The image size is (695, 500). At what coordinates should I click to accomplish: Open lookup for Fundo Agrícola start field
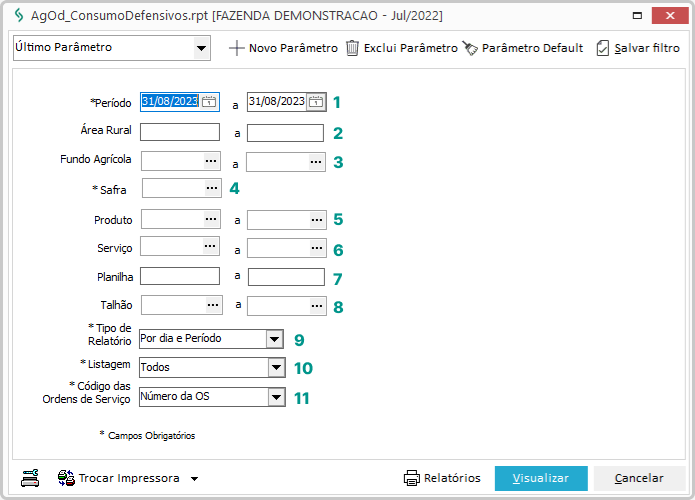click(211, 161)
